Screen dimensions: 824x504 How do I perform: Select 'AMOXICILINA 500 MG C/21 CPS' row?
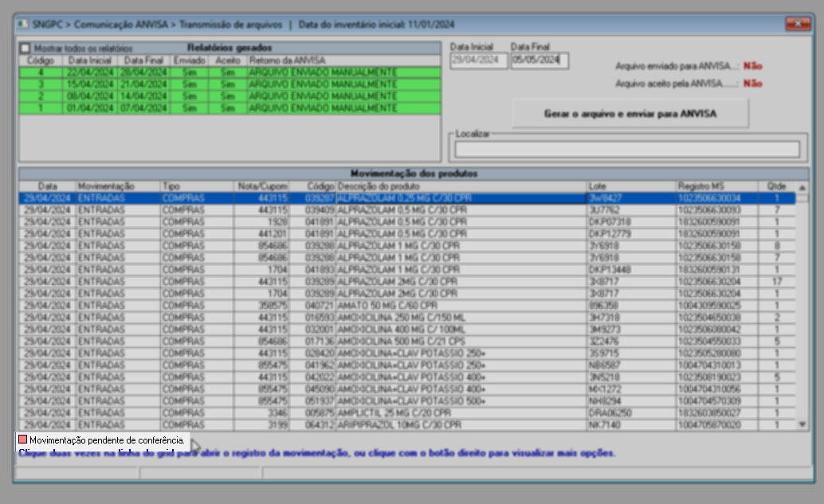407,342
